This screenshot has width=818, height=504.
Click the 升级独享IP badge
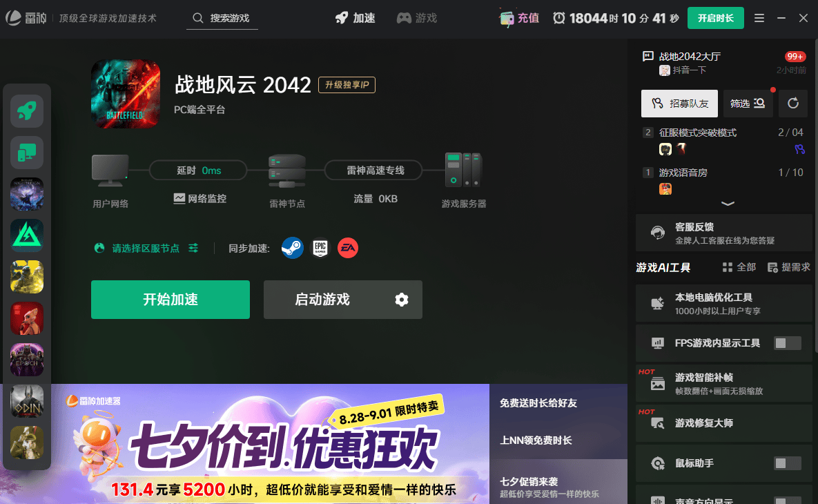tap(347, 84)
